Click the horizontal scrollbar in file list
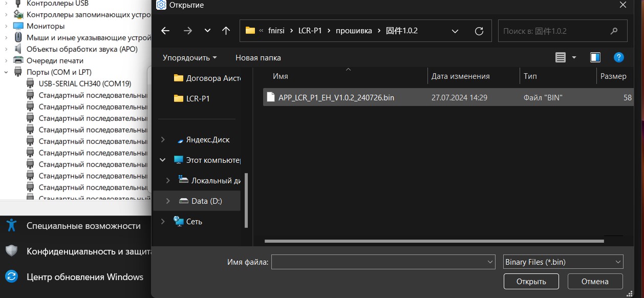The image size is (644, 298). (434, 241)
